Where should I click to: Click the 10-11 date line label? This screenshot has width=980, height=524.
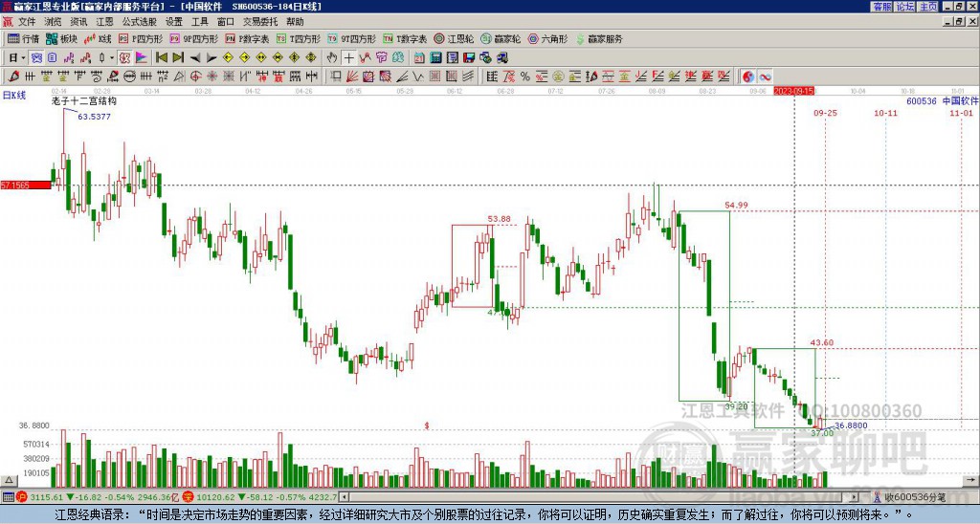click(x=885, y=113)
